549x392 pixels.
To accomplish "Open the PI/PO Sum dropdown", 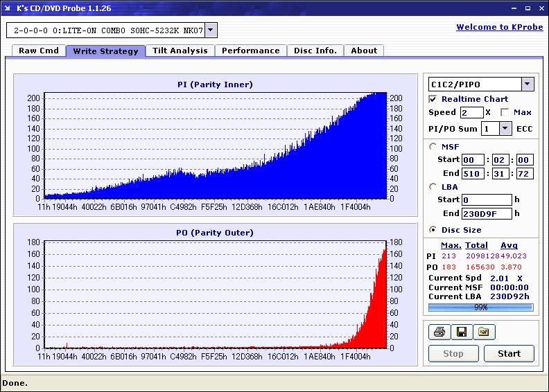I will (505, 129).
